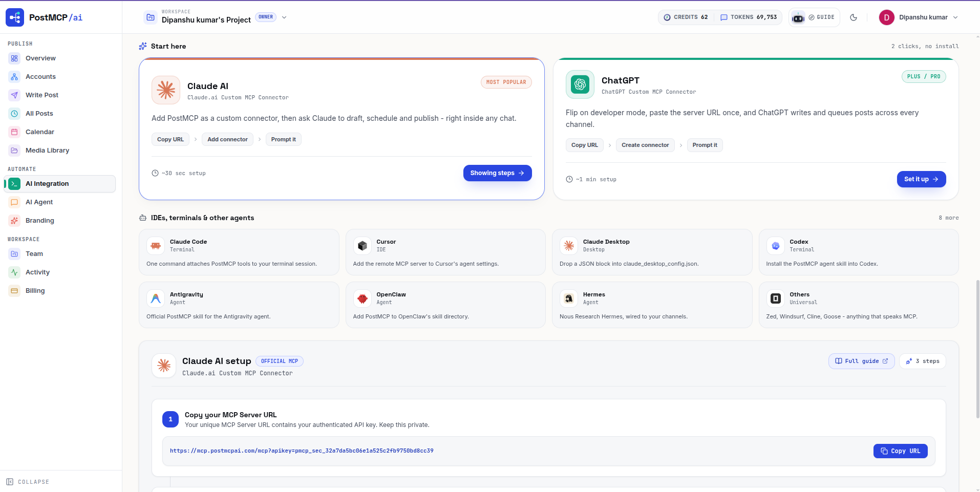The width and height of the screenshot is (980, 492).
Task: Open the Full guide link
Action: click(x=862, y=361)
